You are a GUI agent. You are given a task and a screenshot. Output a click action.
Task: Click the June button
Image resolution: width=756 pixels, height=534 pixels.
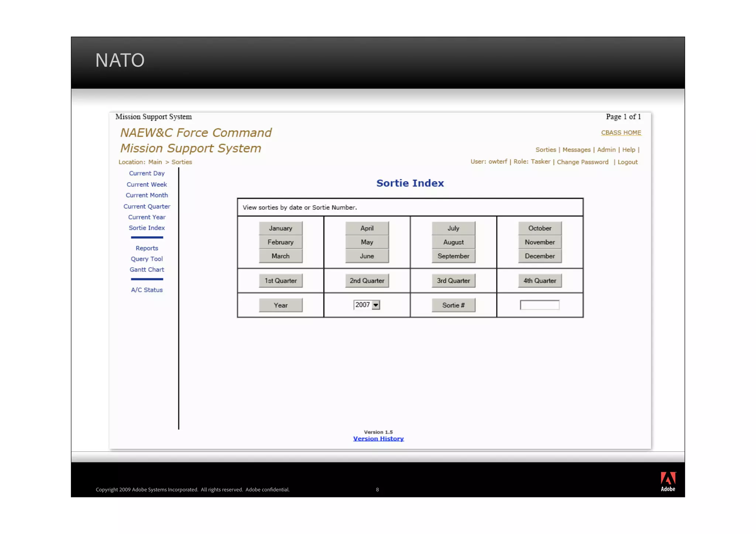[x=367, y=256]
